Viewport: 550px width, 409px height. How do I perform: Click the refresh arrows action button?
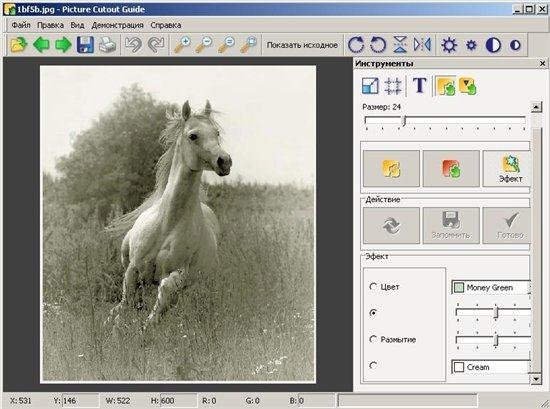click(391, 225)
